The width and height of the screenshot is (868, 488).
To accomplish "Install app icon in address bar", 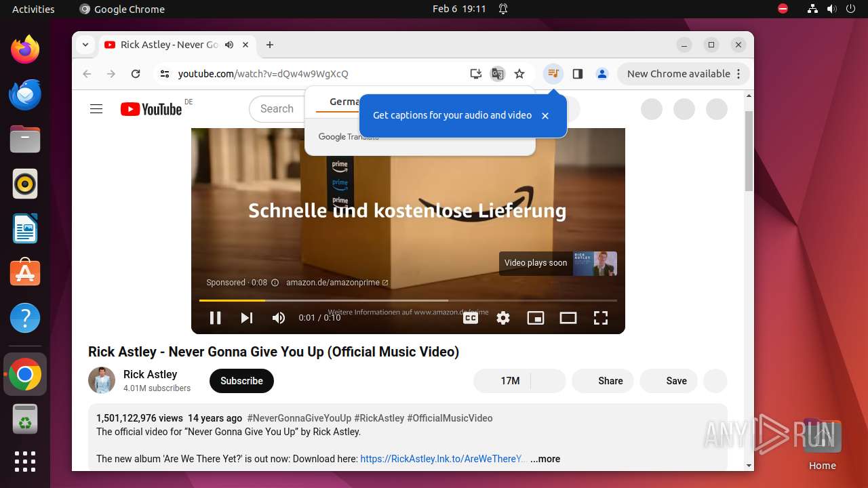I will tap(476, 74).
